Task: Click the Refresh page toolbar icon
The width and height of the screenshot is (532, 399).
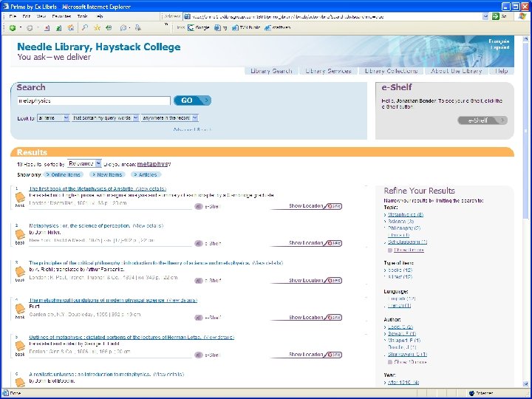Action: 58,28
